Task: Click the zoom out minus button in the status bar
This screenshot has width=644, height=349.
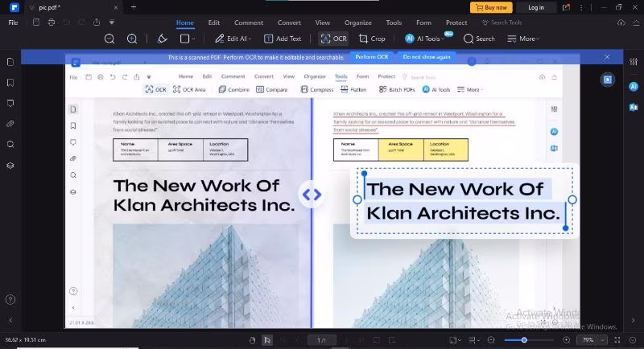Action: pos(491,340)
